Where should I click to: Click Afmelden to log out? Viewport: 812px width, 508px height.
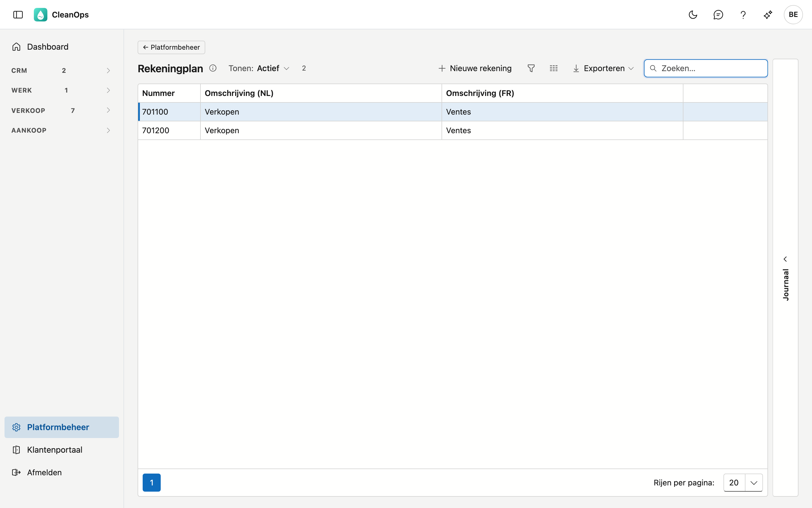coord(62,472)
